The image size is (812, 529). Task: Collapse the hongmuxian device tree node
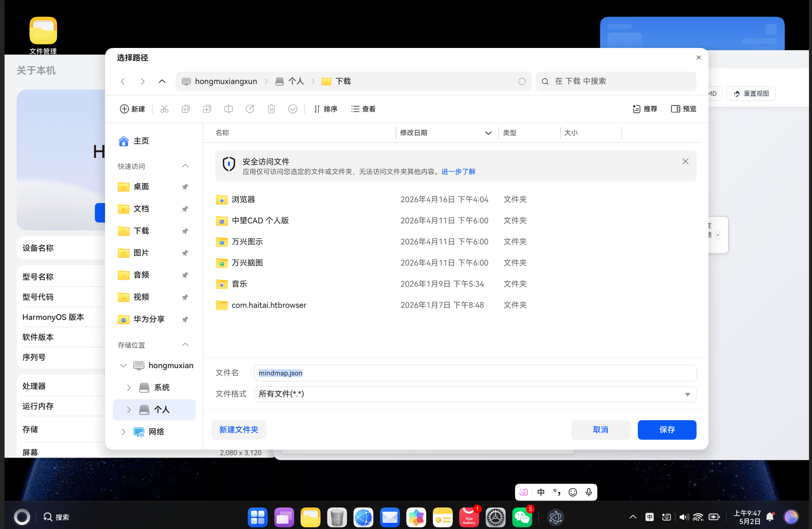tap(123, 366)
